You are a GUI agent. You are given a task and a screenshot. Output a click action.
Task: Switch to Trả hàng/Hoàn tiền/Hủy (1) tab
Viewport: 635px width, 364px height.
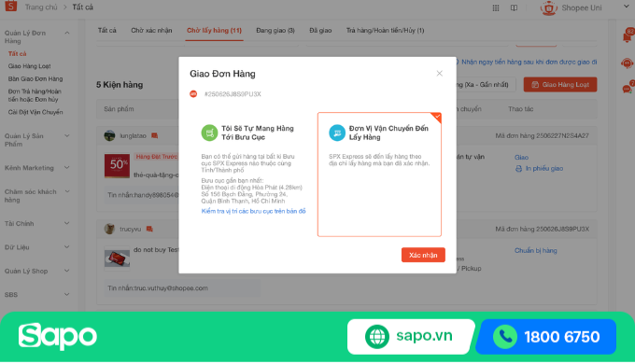(385, 31)
